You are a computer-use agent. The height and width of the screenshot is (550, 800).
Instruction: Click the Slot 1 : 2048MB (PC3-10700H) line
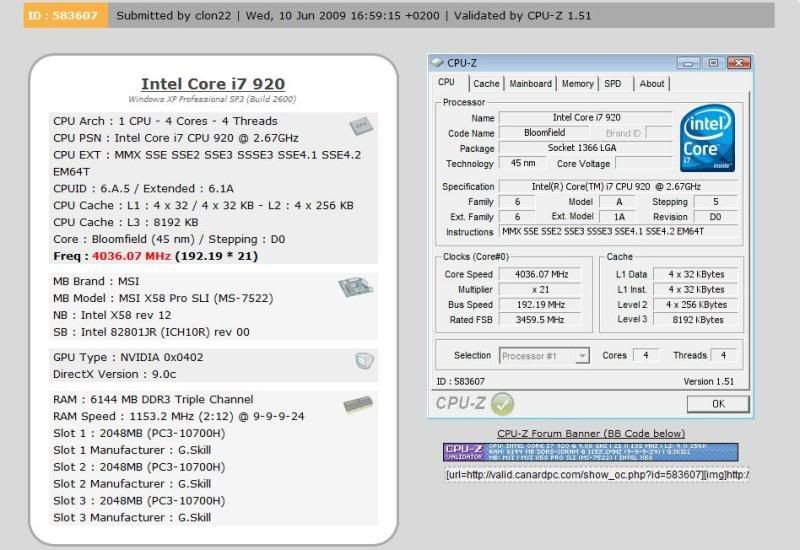139,433
